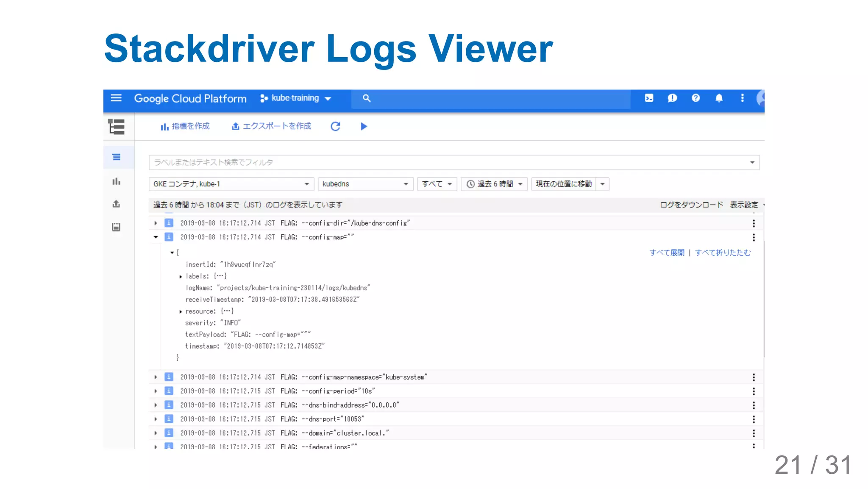Click ログをダウンロード link
The width and height of the screenshot is (868, 489).
[691, 205]
